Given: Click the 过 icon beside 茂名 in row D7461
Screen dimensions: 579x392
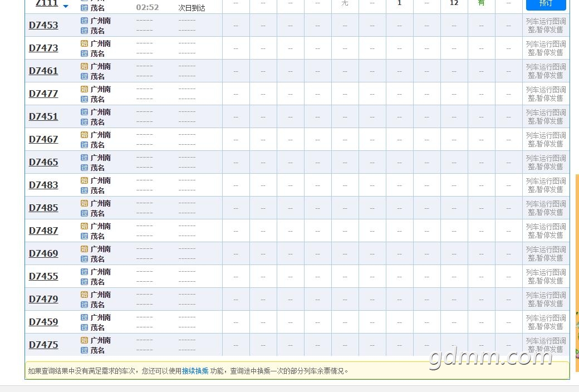Looking at the screenshot, I should (x=84, y=76).
